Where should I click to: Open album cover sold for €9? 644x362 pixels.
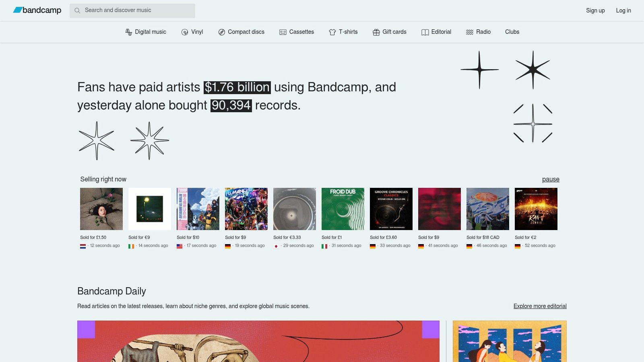pos(150,209)
